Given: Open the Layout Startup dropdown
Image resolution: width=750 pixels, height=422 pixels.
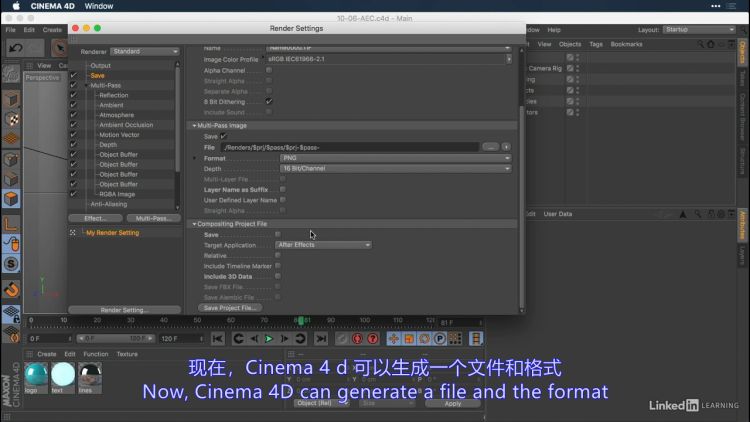Looking at the screenshot, I should [699, 30].
